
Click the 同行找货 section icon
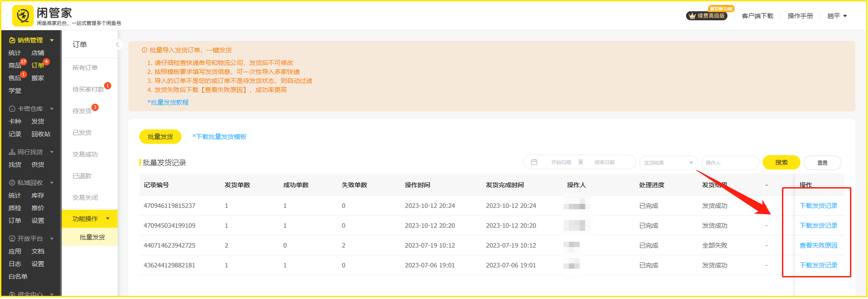[x=12, y=152]
